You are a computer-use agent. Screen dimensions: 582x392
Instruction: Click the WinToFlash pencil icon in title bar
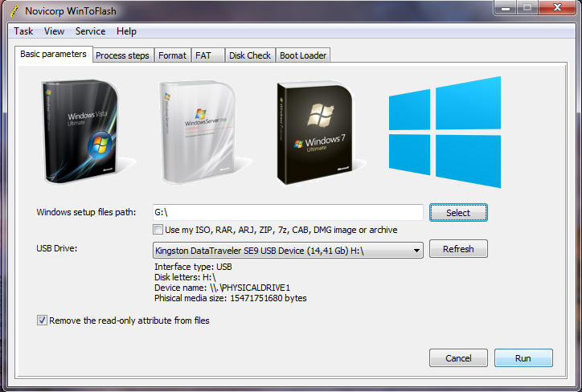click(14, 11)
